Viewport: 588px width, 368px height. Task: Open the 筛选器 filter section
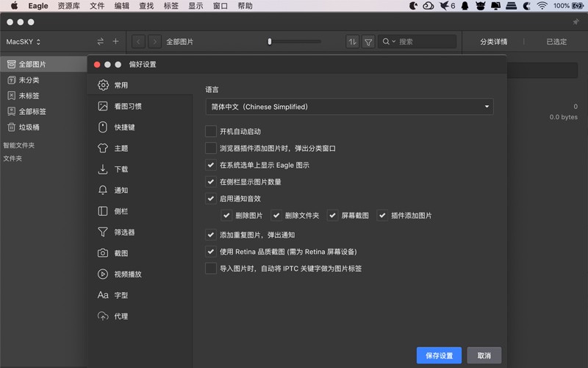(140, 233)
